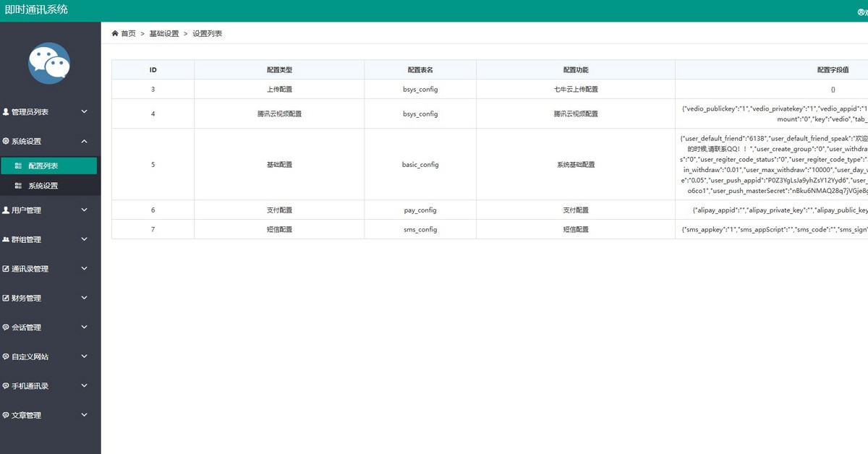Click the basic_config table name

coord(420,165)
